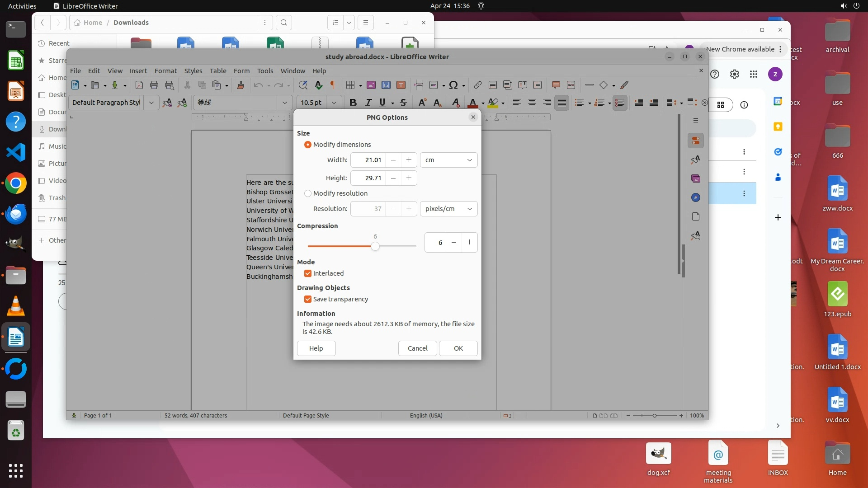The width and height of the screenshot is (868, 488).
Task: Click OK in the PNG Options dialog
Action: (x=458, y=348)
